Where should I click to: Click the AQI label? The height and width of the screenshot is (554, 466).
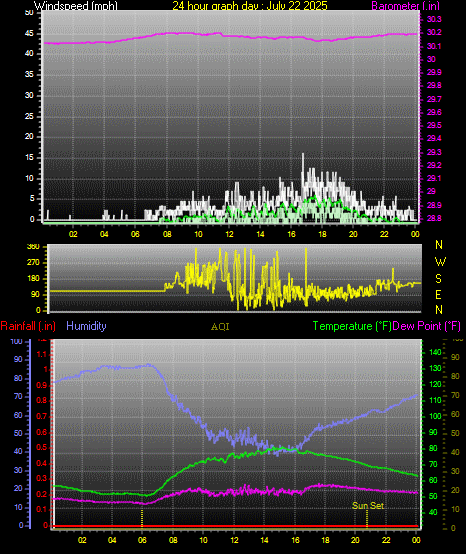click(220, 327)
